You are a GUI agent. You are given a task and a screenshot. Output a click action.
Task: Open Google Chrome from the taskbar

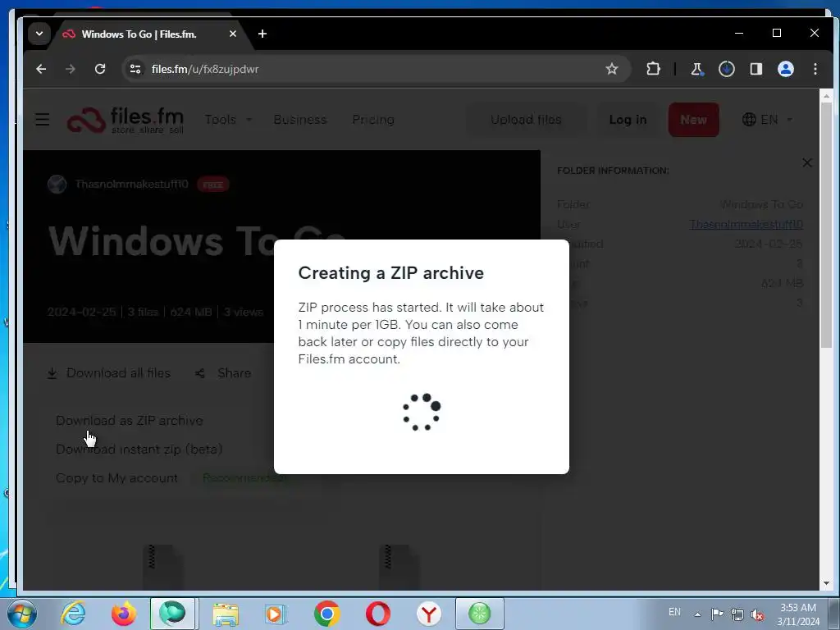326,614
